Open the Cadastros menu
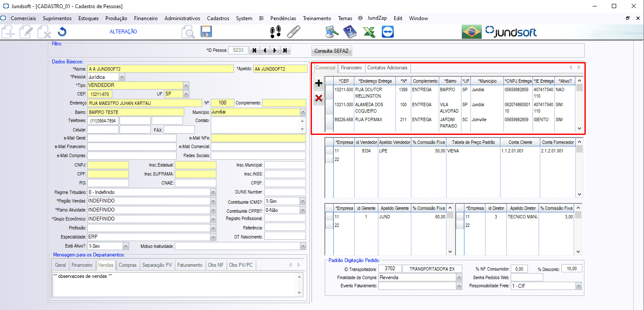Screen dimensions: 644x310 [218, 18]
